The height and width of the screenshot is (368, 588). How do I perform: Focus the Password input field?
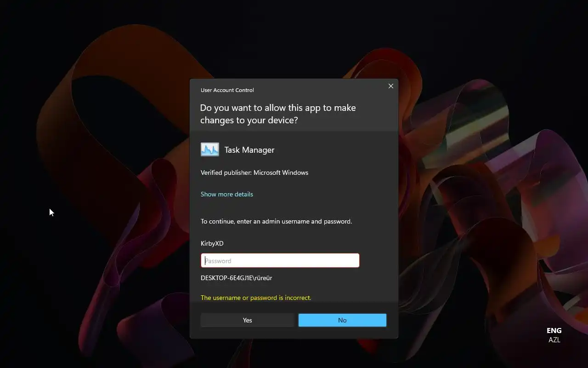pos(280,260)
